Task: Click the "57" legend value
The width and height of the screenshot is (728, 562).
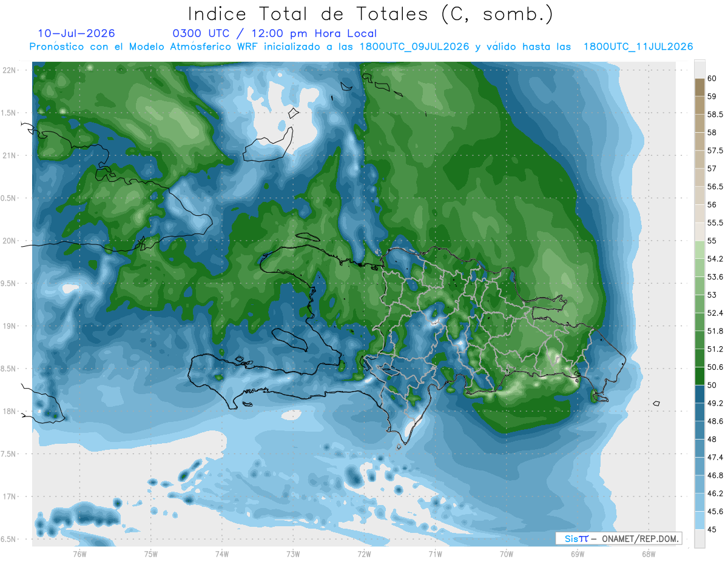Action: [712, 168]
